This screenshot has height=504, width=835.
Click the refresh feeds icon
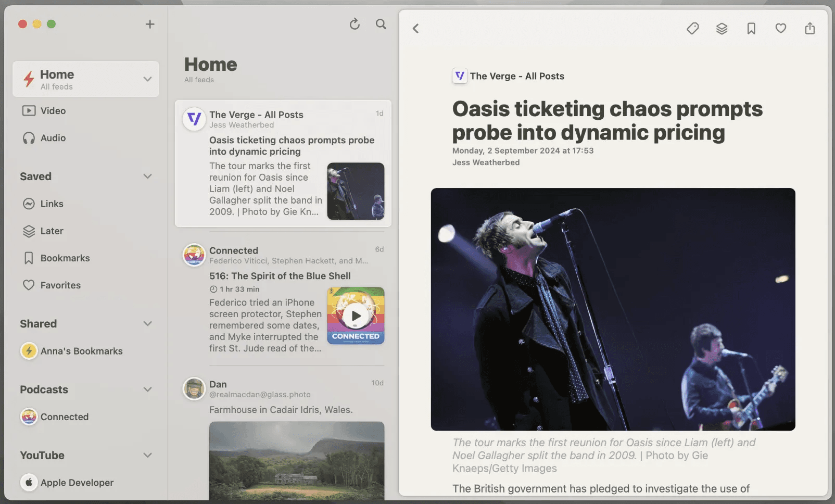(x=355, y=24)
